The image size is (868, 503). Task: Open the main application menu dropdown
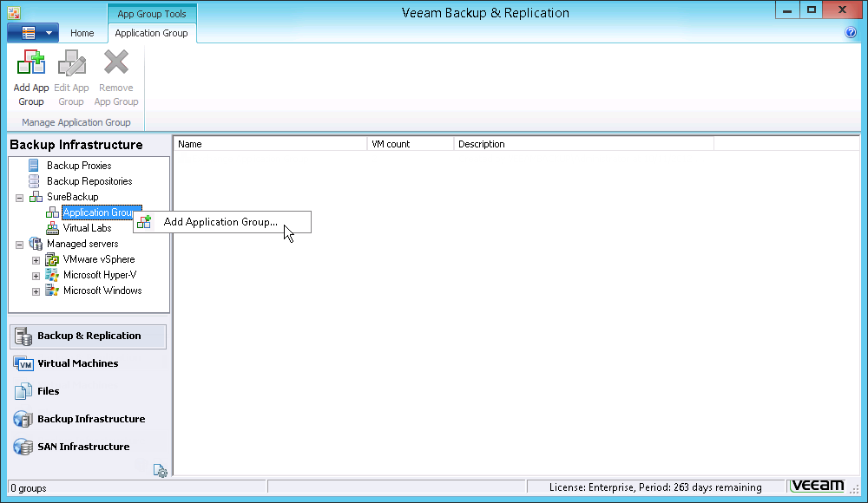[32, 33]
